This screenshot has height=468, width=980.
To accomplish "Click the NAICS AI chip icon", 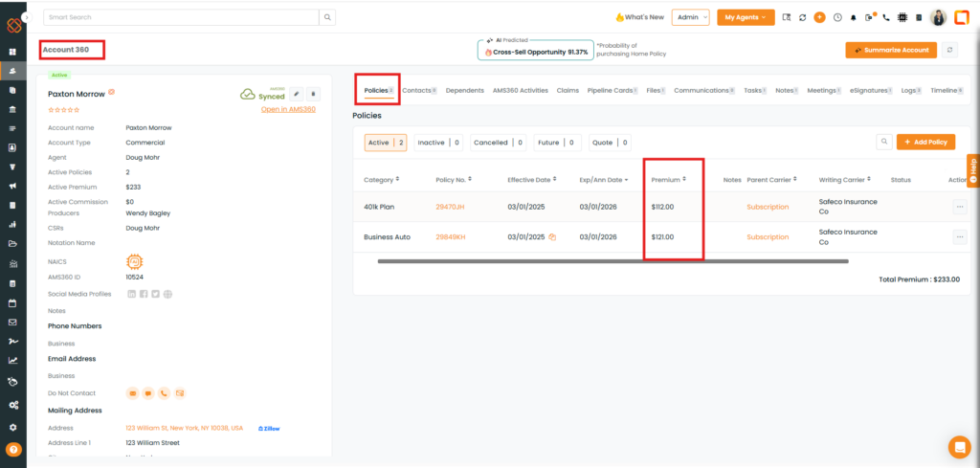I will [135, 261].
